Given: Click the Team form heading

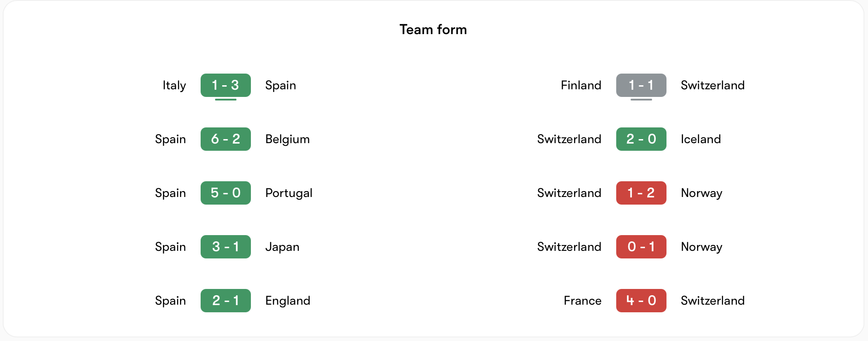Looking at the screenshot, I should 433,30.
